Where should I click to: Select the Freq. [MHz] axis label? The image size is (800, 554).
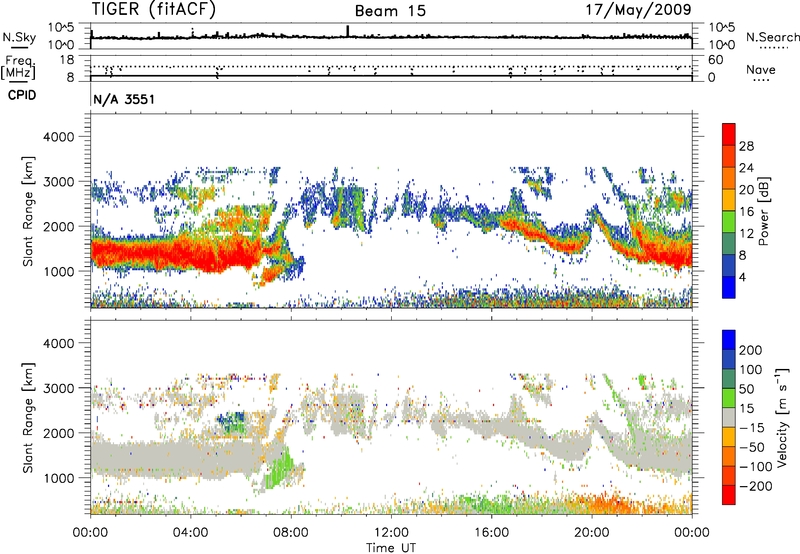[18, 67]
